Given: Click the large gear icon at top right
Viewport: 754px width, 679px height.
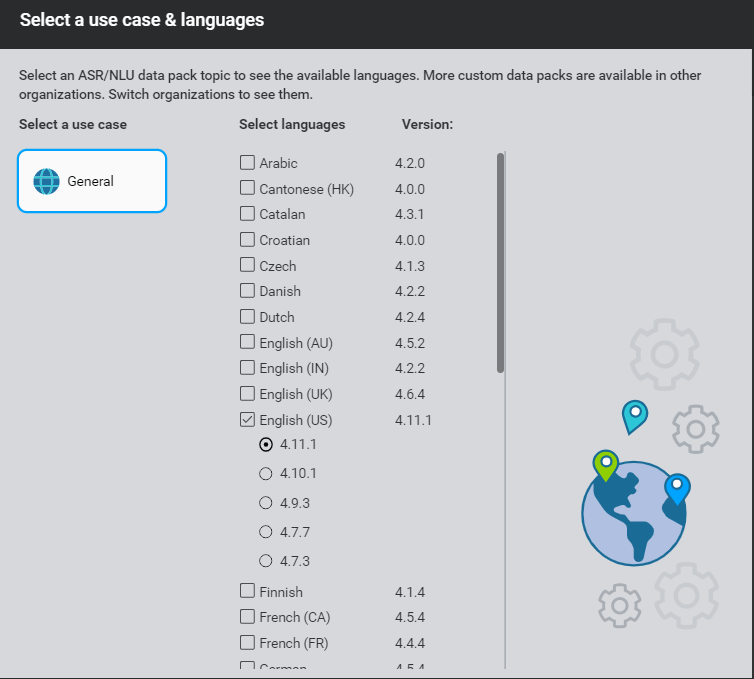Looking at the screenshot, I should click(x=662, y=352).
